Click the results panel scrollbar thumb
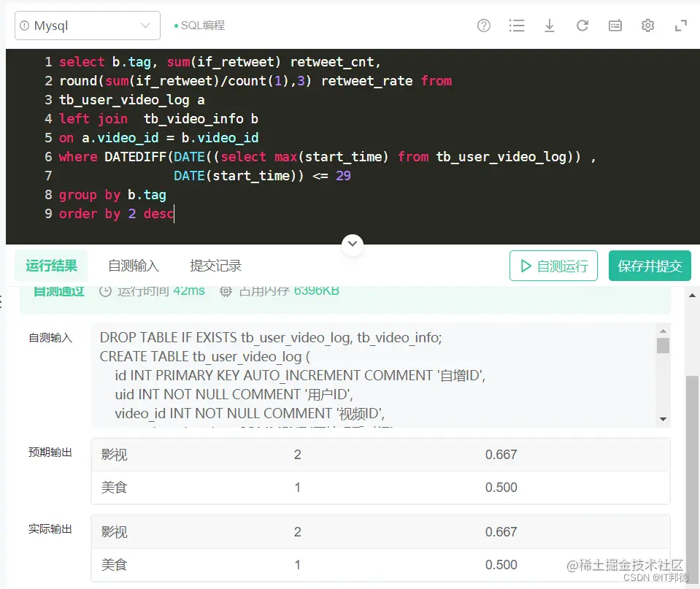Screen dimensions: 700x589 pos(692,478)
